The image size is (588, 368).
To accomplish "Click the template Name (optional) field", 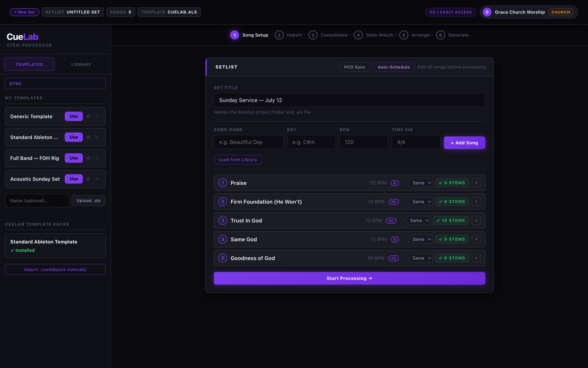I will point(37,201).
